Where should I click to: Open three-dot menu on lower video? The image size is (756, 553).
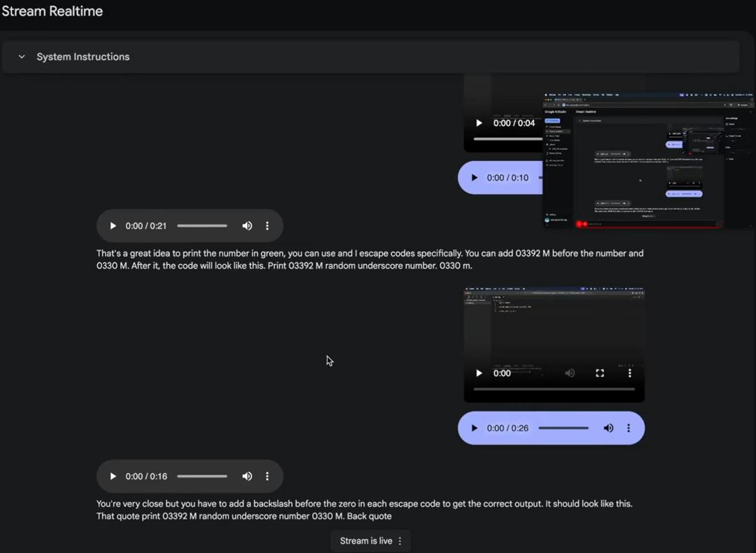629,374
